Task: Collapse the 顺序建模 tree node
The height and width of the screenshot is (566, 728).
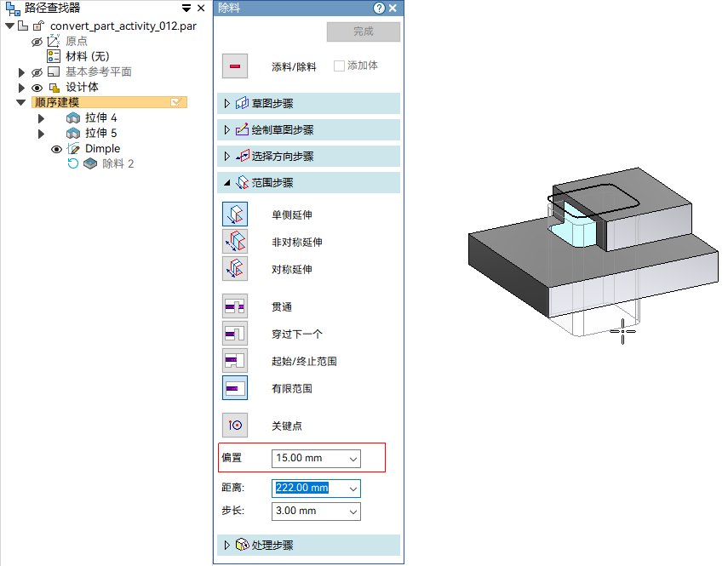Action: 21,102
